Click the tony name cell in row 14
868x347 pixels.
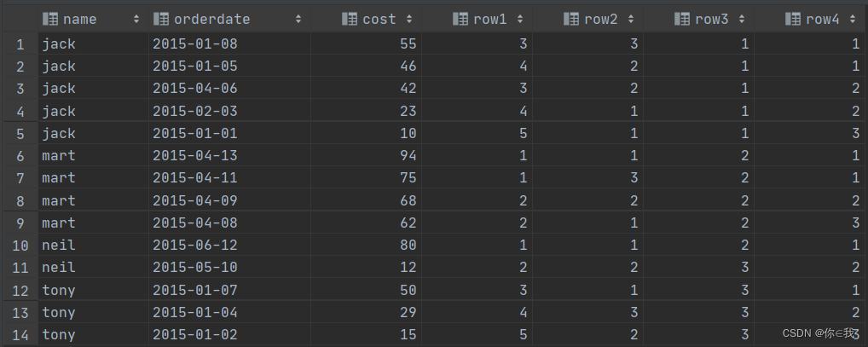(x=93, y=334)
